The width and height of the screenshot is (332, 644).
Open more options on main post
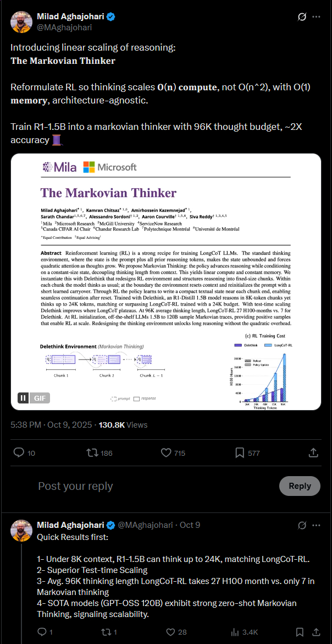(x=317, y=17)
